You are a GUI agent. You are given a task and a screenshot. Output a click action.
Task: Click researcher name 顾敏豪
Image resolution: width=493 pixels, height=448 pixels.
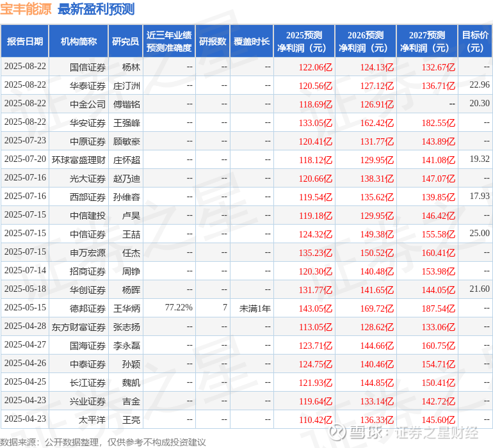pos(126,141)
